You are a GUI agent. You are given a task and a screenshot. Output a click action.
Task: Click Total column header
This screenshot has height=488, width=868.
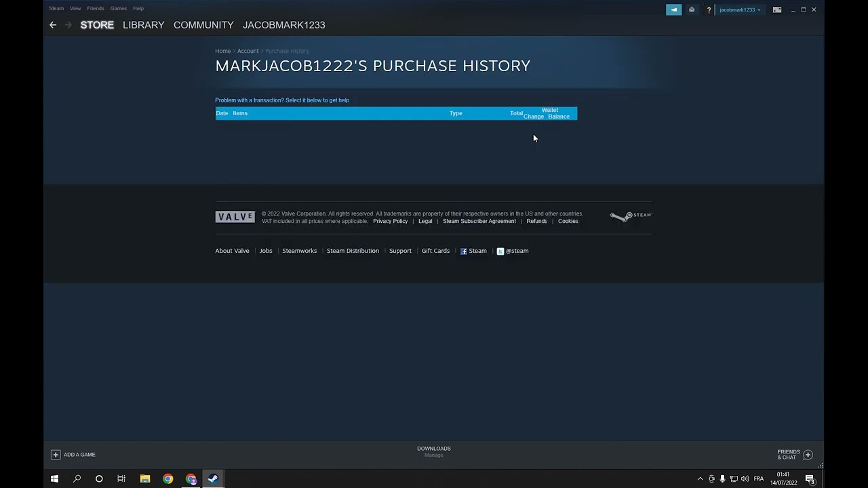pos(516,113)
